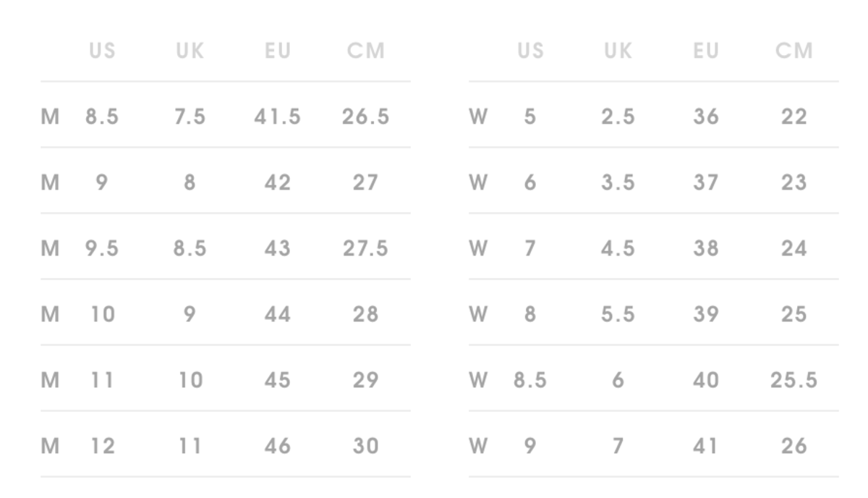This screenshot has width=868, height=498.
Task: Pick men's EU size 46 cell
Action: tap(277, 446)
